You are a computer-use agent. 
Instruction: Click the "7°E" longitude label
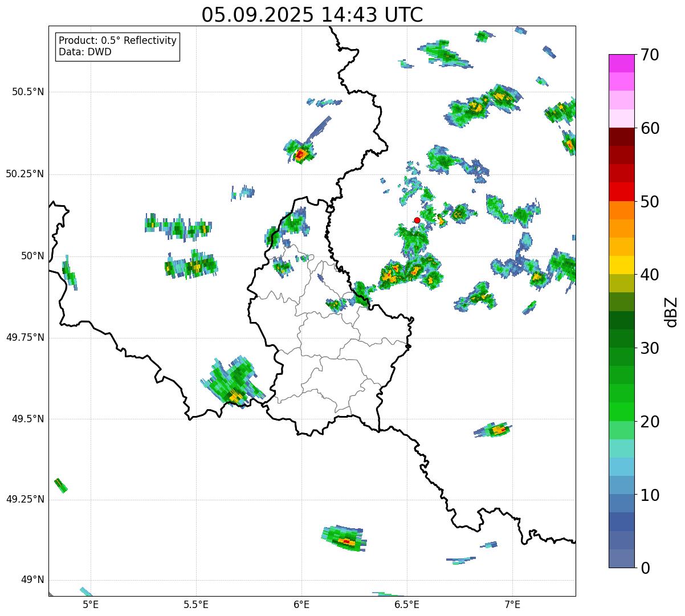(x=512, y=604)
